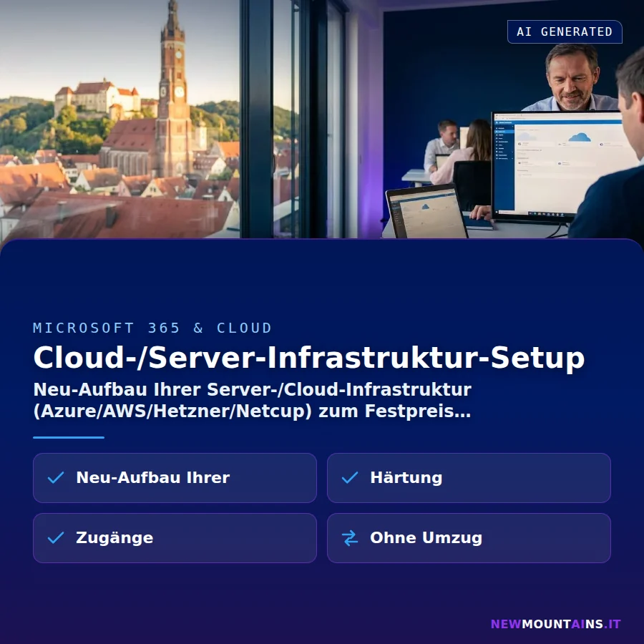Open the Zugänge feature card
The image size is (644, 644).
175,537
